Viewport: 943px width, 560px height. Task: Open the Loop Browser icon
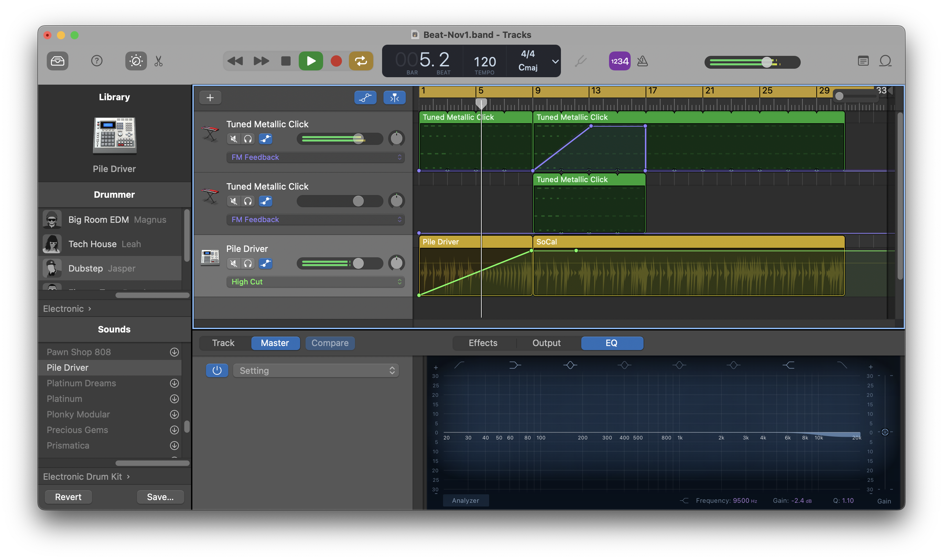885,61
